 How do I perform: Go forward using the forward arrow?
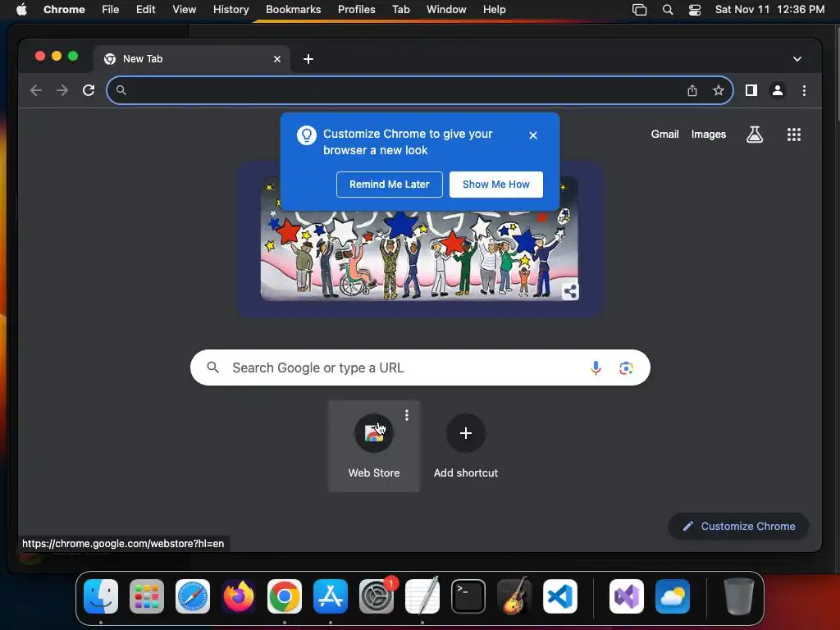62,90
